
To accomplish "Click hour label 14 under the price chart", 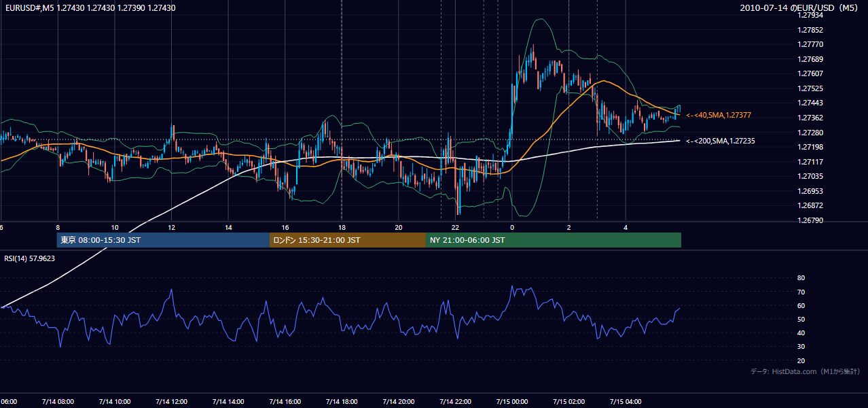I will click(x=228, y=227).
